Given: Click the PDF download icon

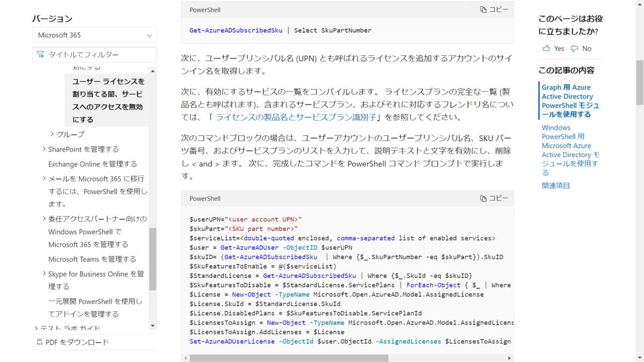Looking at the screenshot, I should pos(40,342).
